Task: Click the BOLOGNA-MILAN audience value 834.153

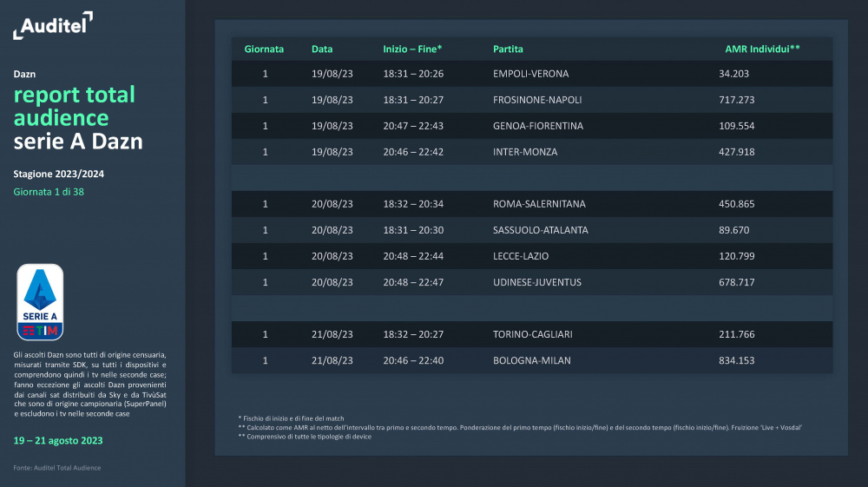Action: (x=736, y=360)
